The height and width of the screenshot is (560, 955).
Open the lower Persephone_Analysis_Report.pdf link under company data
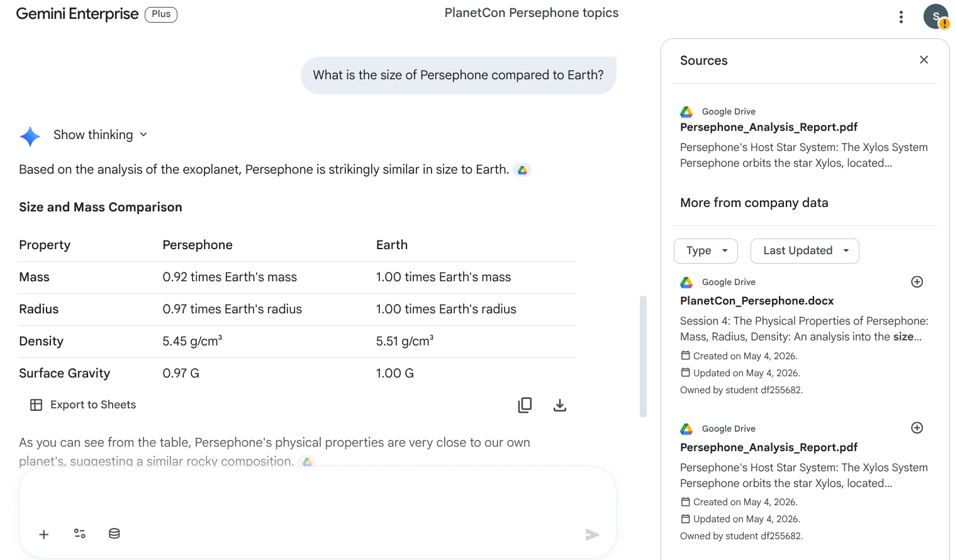point(769,447)
